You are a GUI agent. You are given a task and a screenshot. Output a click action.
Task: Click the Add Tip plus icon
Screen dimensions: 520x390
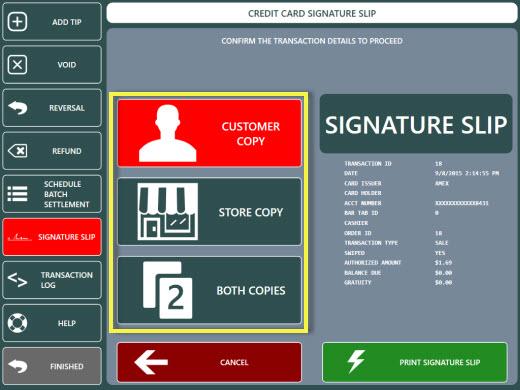[x=17, y=22]
